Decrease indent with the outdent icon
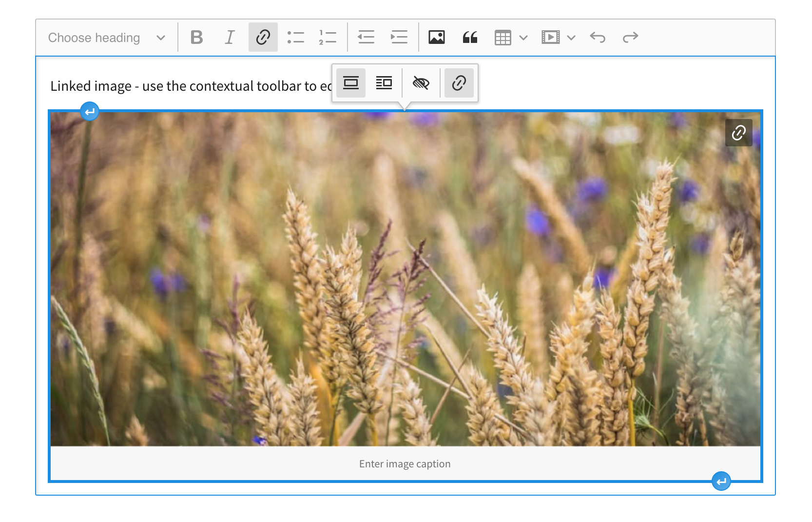This screenshot has height=522, width=812. (366, 37)
